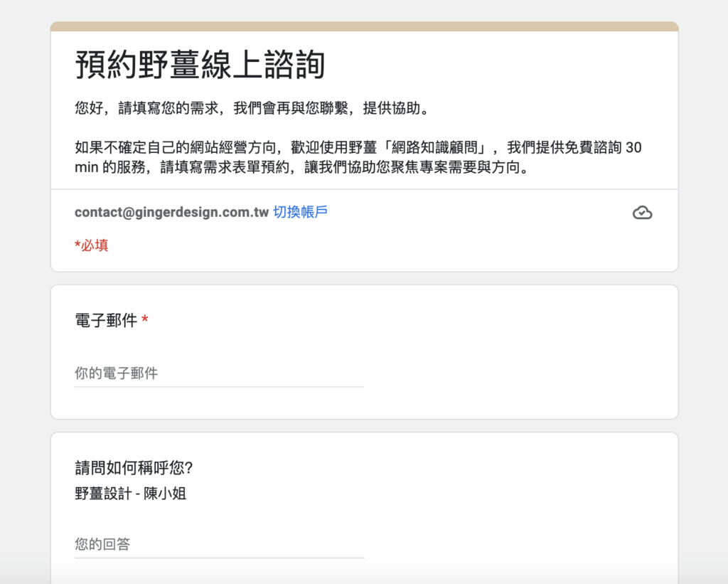Click the red *必填 required notice

pos(92,245)
